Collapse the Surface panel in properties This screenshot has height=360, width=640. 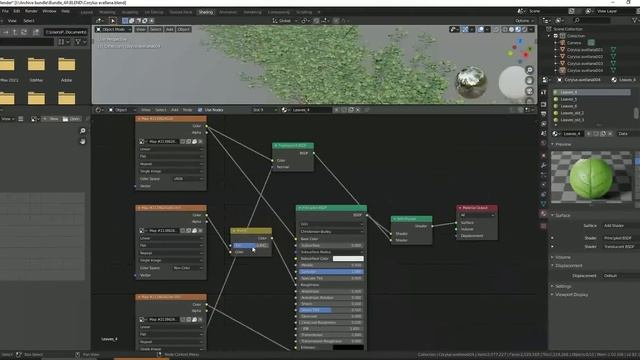coord(553,215)
